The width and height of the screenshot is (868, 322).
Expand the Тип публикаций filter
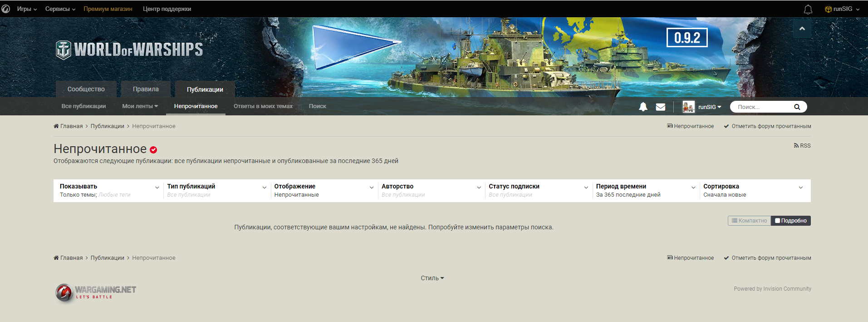click(x=217, y=190)
